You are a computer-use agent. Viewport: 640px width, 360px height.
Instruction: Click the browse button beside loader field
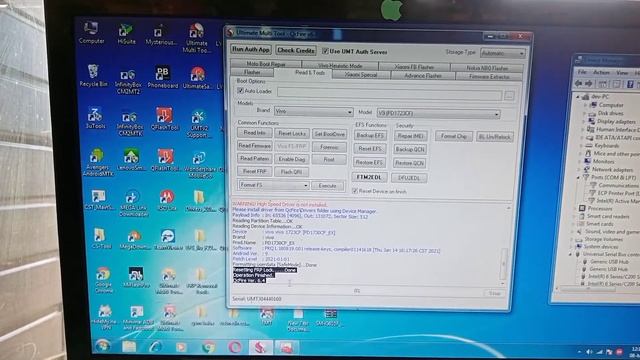(509, 96)
